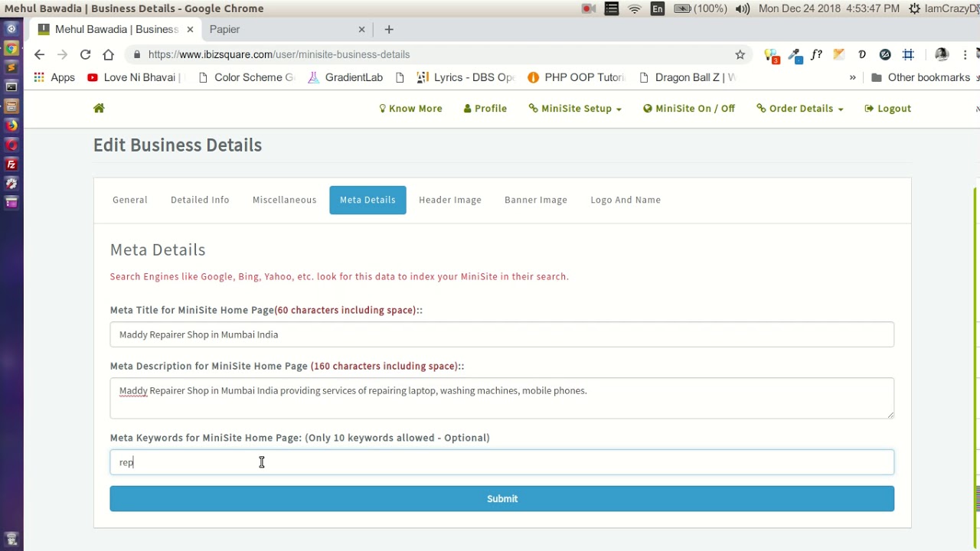
Task: Open the PHP OOP Tutorial bookmark
Action: click(577, 77)
